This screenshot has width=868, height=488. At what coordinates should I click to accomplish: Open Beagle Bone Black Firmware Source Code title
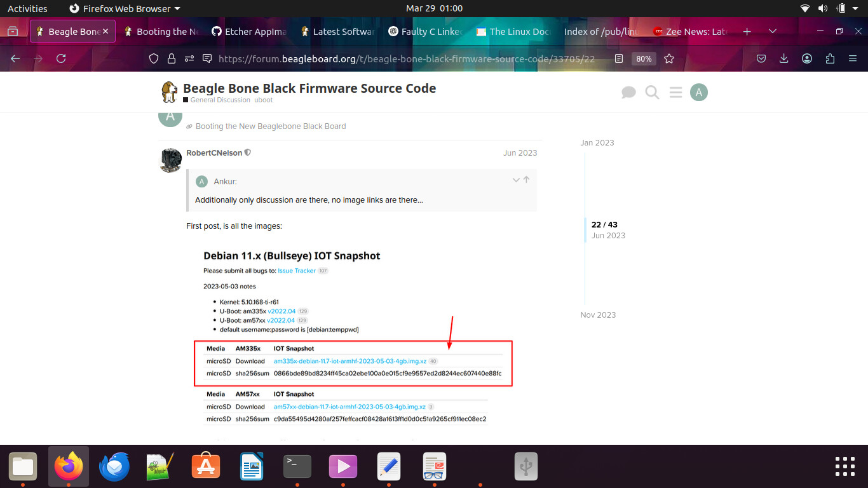pyautogui.click(x=309, y=88)
